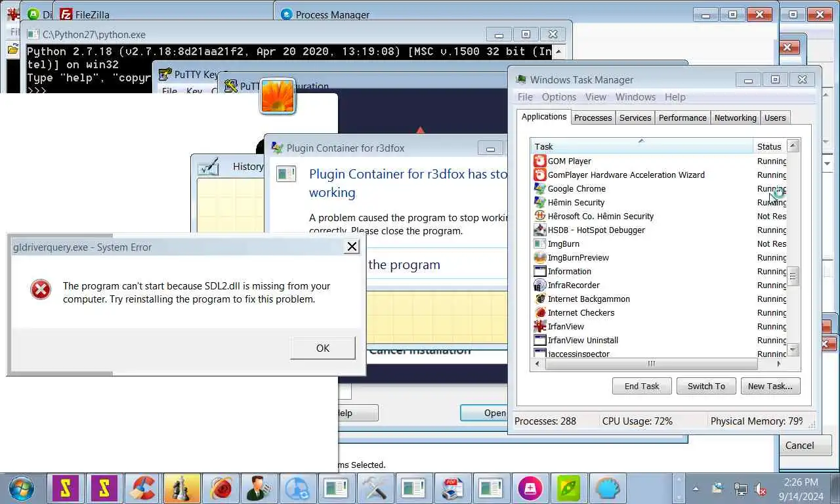This screenshot has height=504, width=840.
Task: Sort tasks by the Task column header
Action: pyautogui.click(x=642, y=146)
